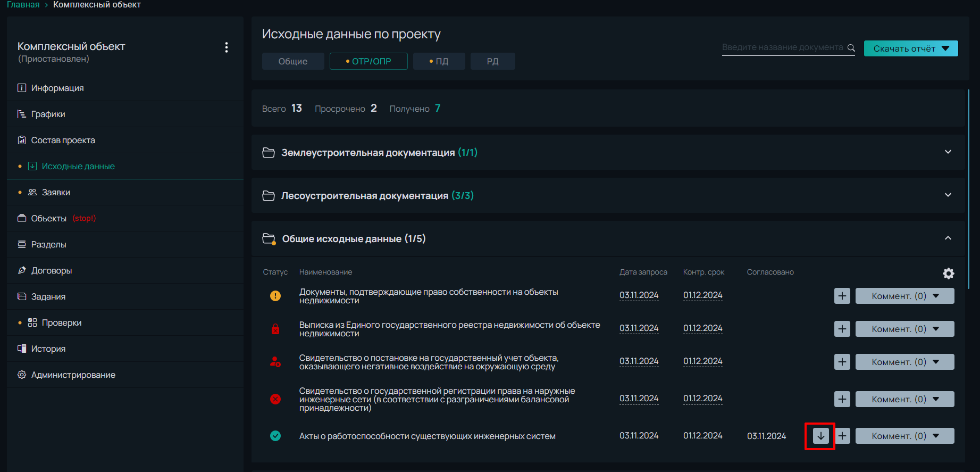Click the red lock status icon

(275, 329)
